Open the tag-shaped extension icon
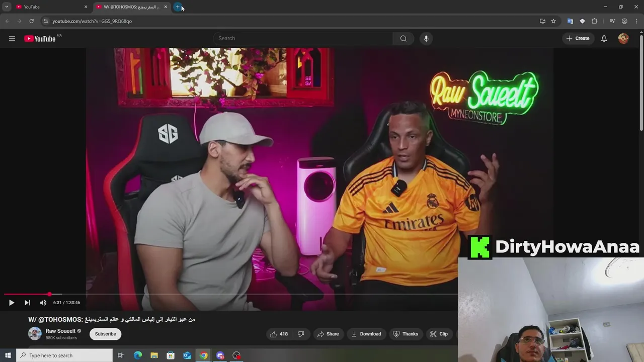 (x=582, y=21)
